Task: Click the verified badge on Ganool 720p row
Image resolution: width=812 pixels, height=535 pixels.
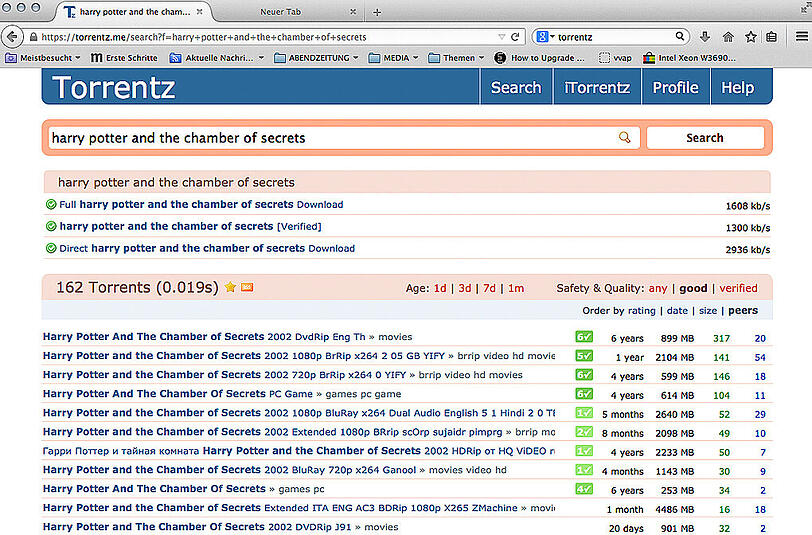Action: point(584,470)
